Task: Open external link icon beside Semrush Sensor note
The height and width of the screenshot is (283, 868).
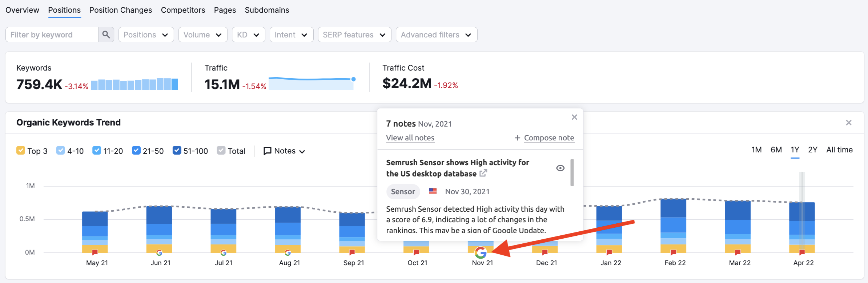Action: (x=483, y=174)
